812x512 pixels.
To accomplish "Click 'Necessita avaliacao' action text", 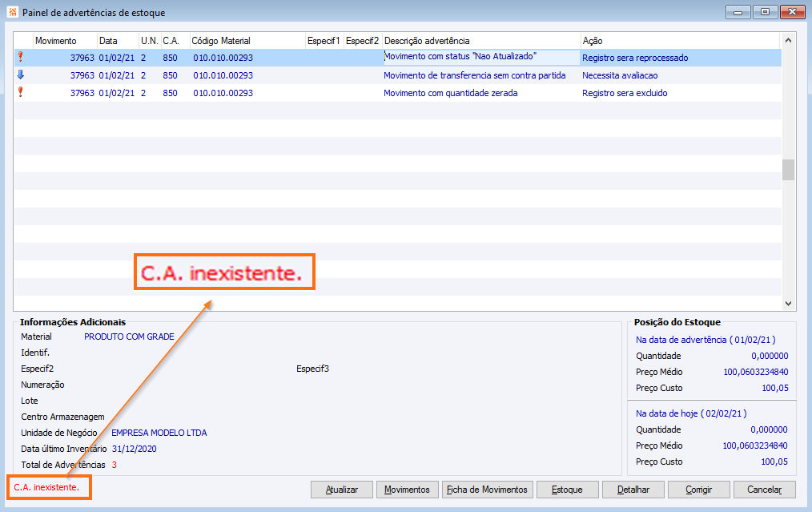I will point(620,75).
